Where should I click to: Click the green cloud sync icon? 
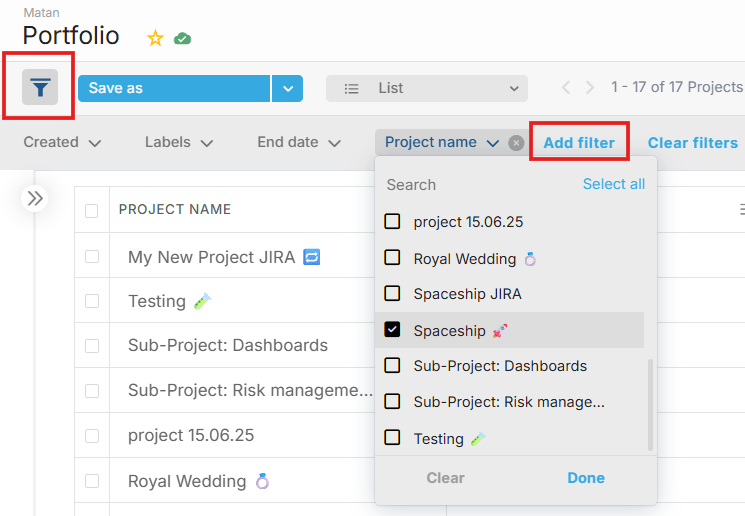(182, 38)
